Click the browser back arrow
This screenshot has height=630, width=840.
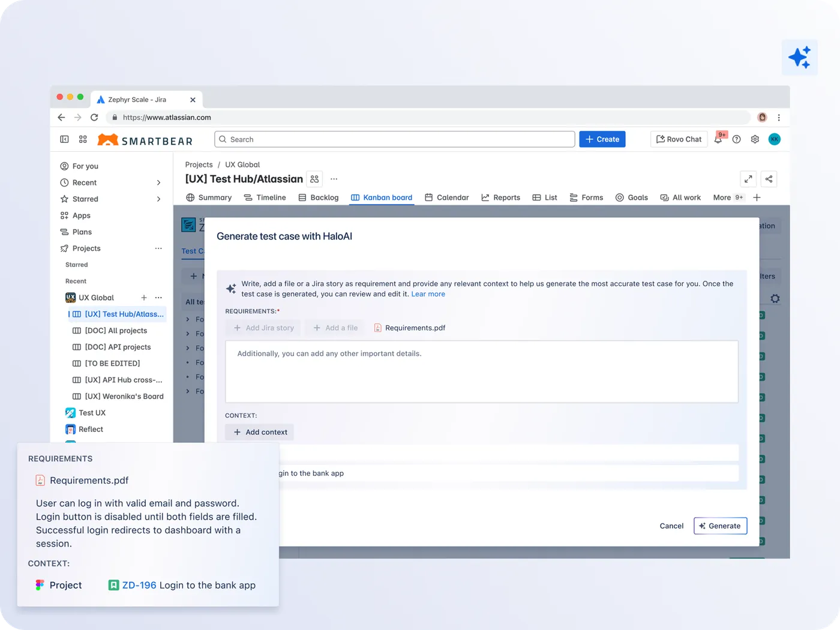point(61,118)
